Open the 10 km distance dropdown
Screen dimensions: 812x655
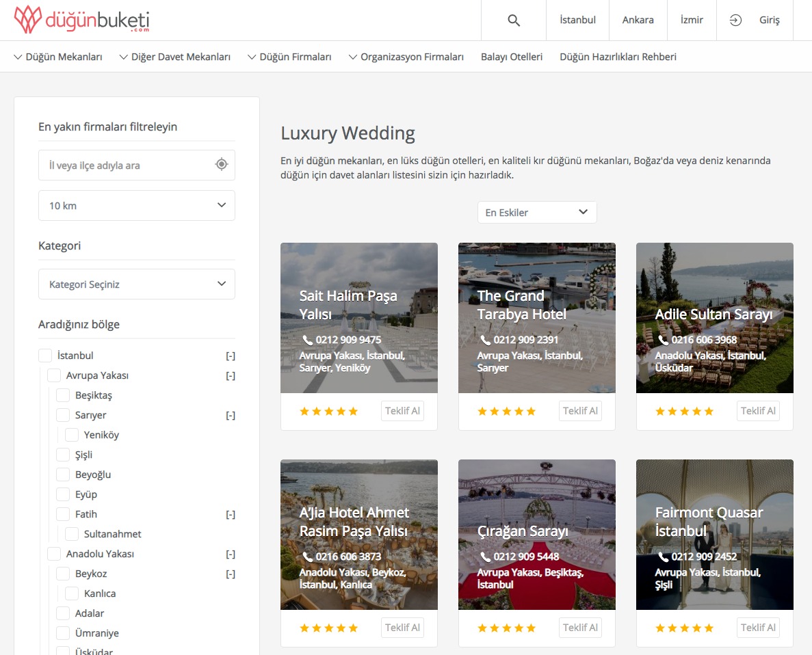click(137, 206)
